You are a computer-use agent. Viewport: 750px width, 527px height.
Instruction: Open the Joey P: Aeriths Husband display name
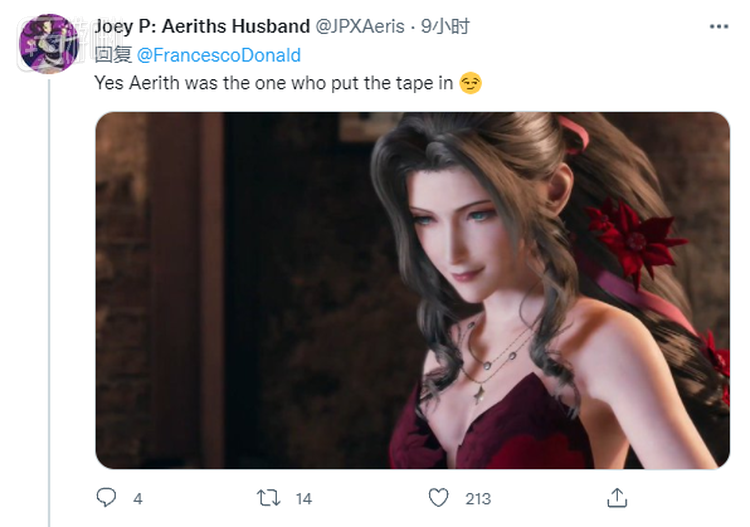coord(202,27)
